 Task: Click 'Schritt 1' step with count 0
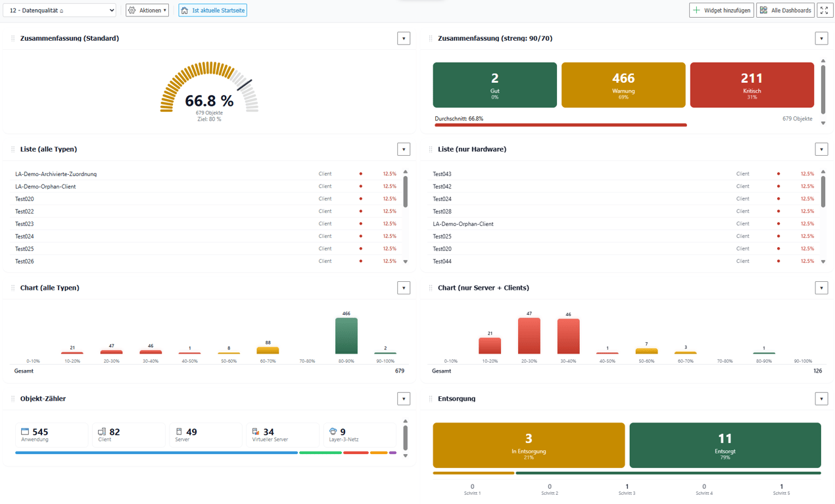pyautogui.click(x=472, y=490)
